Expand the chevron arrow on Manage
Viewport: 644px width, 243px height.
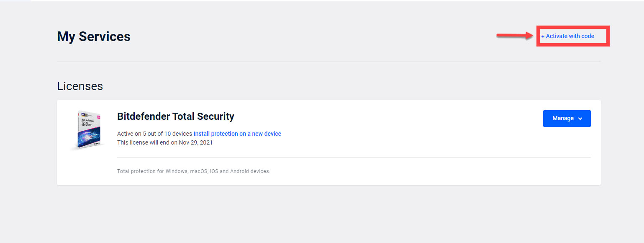click(x=580, y=119)
